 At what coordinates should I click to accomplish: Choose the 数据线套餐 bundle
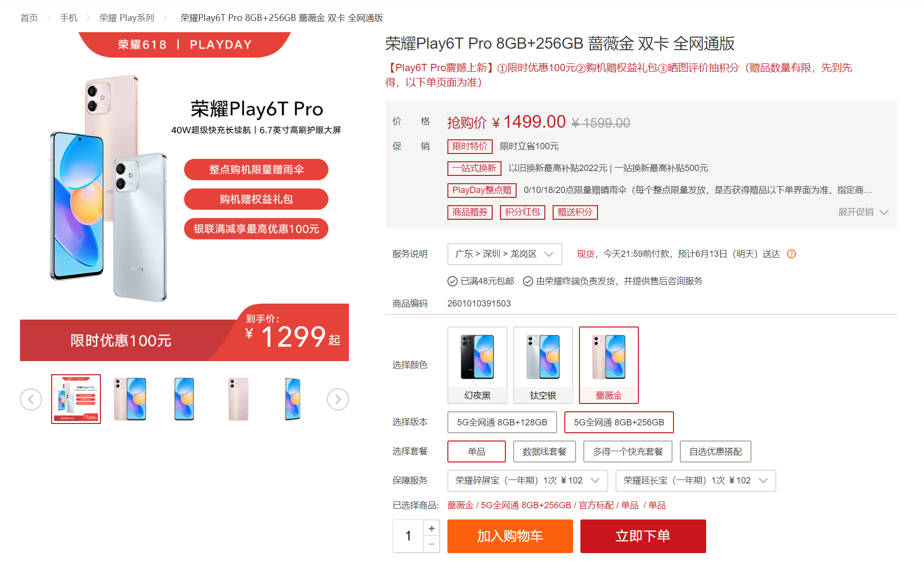tap(544, 452)
